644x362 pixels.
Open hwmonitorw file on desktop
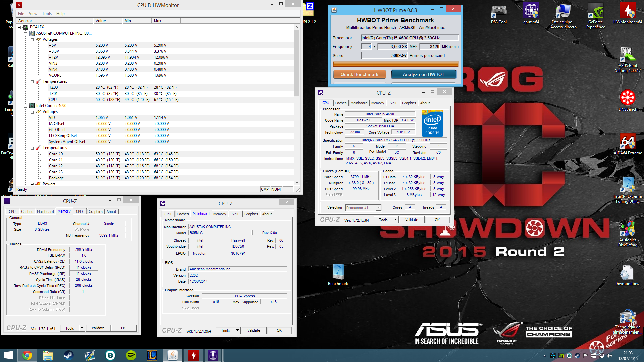(628, 275)
